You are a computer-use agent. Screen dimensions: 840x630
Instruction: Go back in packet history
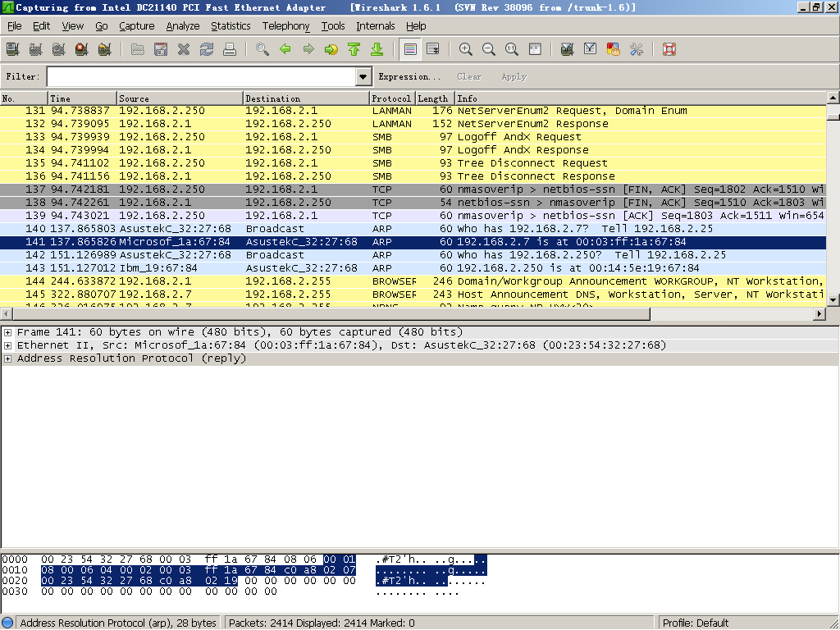[285, 50]
